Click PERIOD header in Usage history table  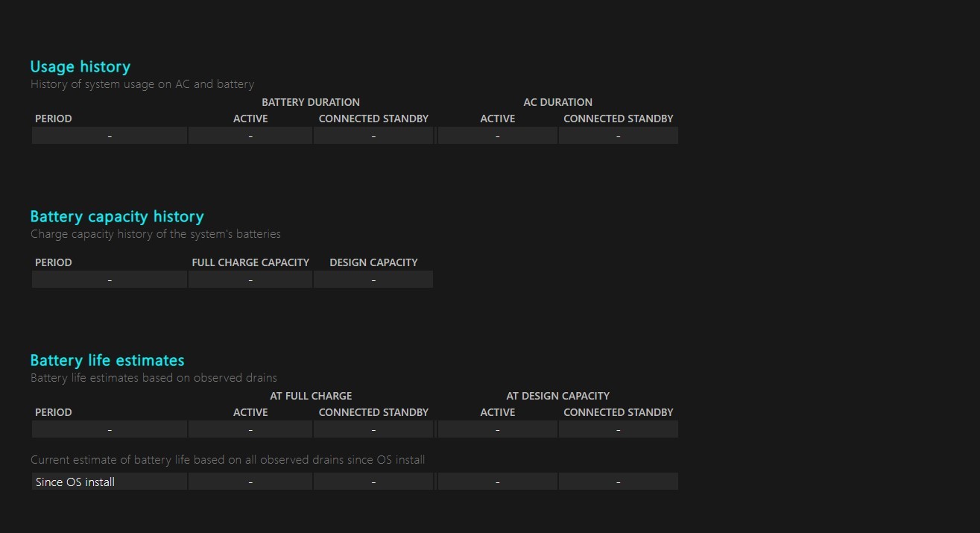54,119
